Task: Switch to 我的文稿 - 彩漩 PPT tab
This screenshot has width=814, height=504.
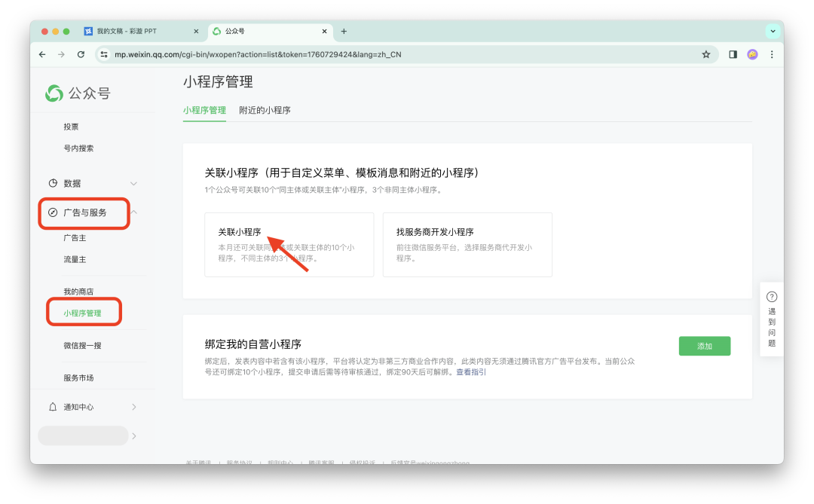Action: (141, 31)
